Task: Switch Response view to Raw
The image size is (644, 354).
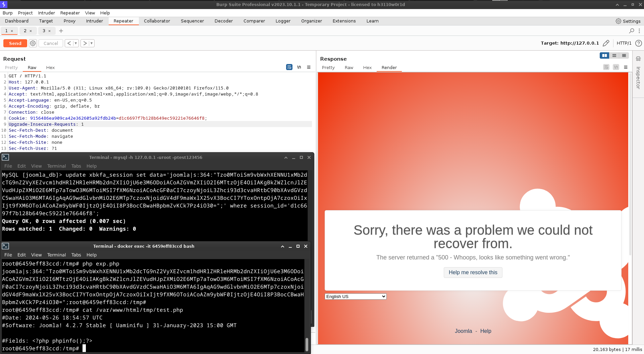Action: pyautogui.click(x=349, y=67)
